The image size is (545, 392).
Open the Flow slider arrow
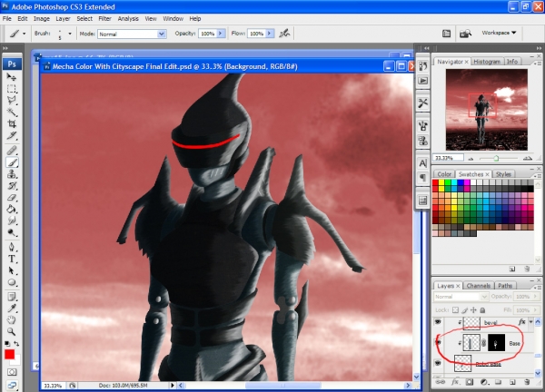(270, 34)
